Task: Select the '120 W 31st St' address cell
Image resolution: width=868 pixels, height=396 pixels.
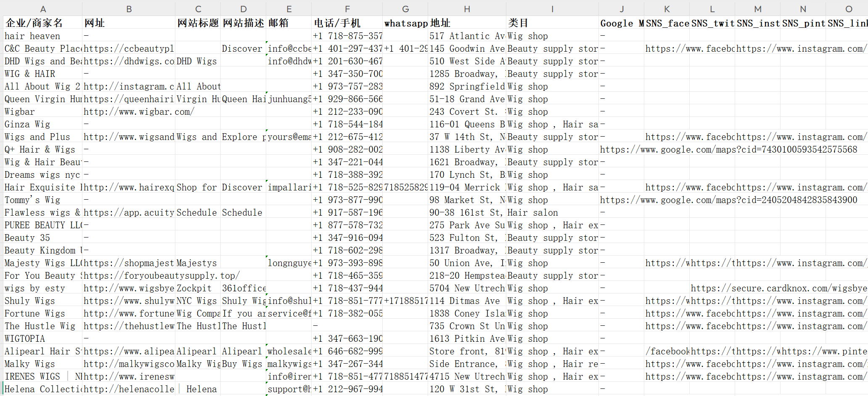Action: pos(467,389)
